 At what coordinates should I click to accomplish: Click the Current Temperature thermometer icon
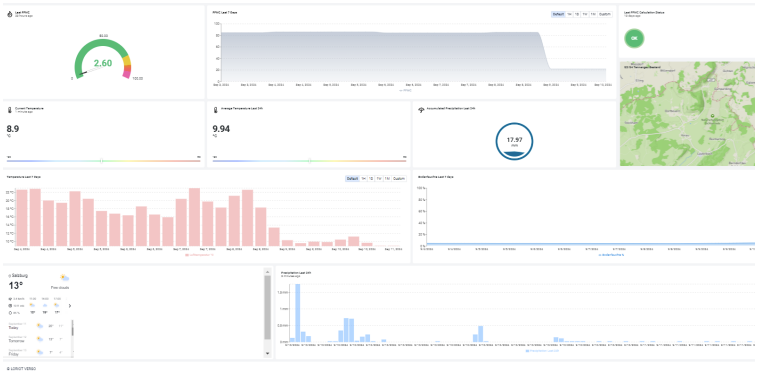coord(10,110)
